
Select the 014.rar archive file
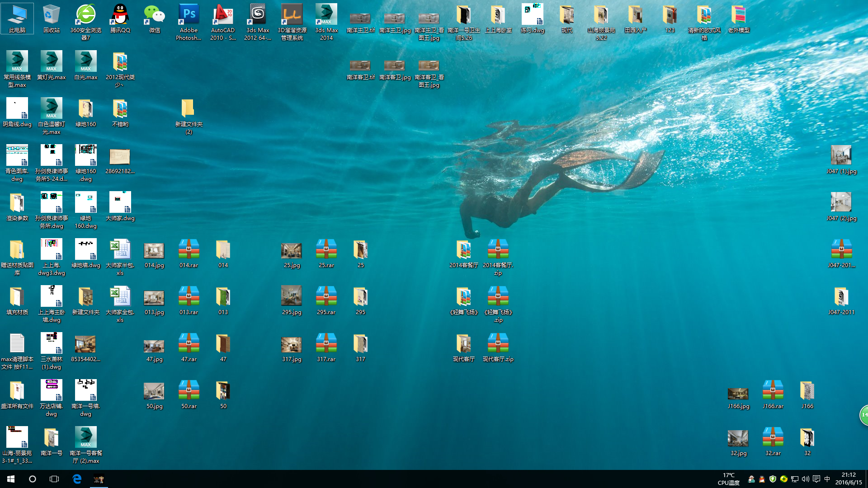[189, 250]
